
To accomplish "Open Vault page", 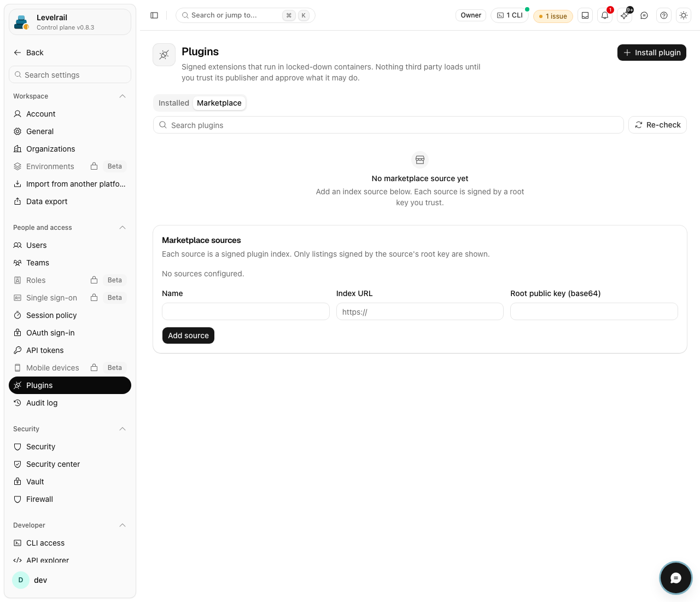I will tap(70, 482).
